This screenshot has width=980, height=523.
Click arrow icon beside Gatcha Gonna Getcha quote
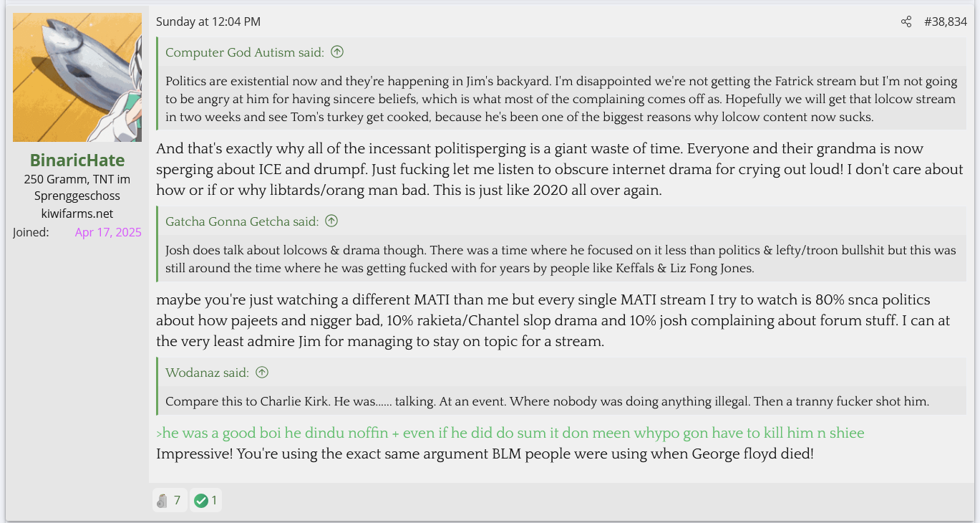tap(331, 221)
